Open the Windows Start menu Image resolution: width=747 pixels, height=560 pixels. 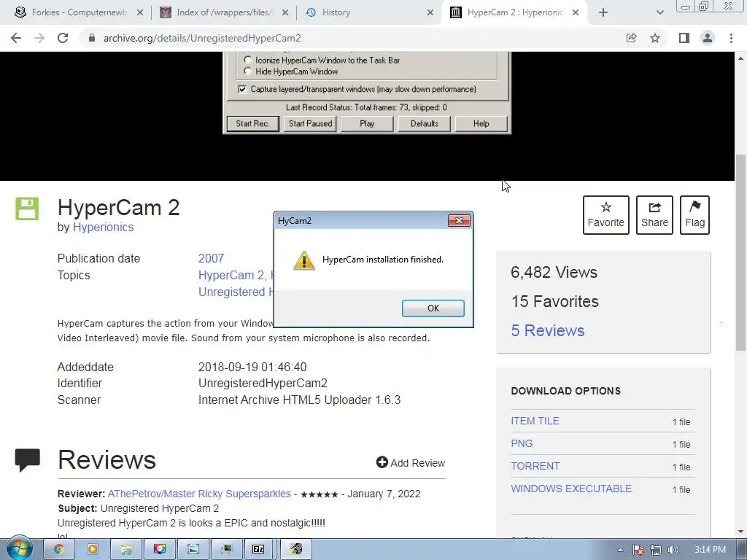tap(19, 548)
